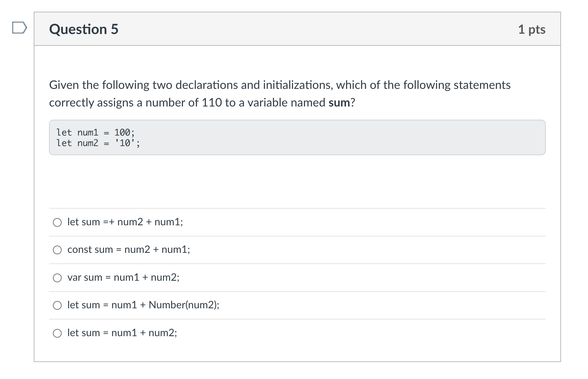The width and height of the screenshot is (588, 379).
Task: Choose the 'const sum = num2 + num1;' radio button
Action: (x=57, y=250)
